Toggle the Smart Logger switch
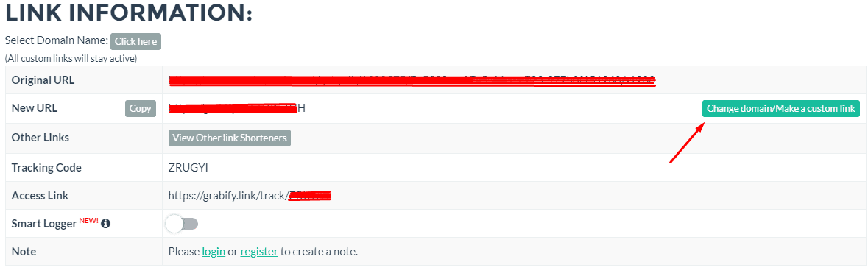Viewport: 868px width, 279px height. pos(182,224)
